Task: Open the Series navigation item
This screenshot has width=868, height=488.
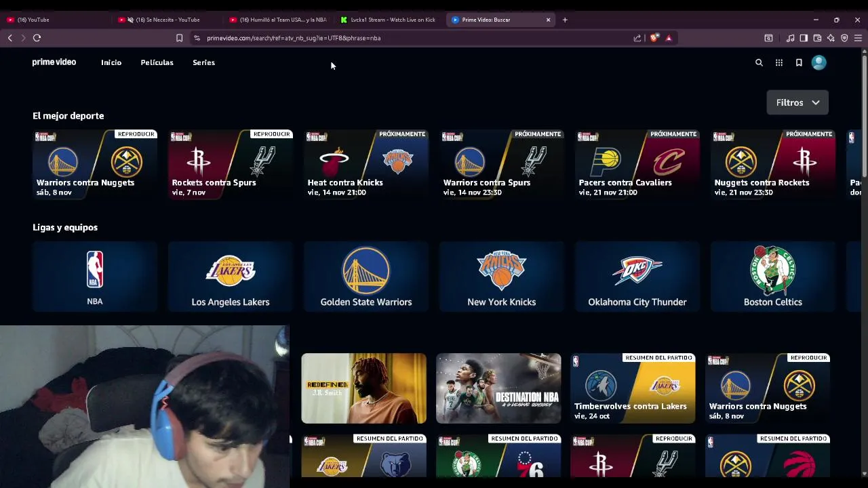Action: (x=203, y=62)
